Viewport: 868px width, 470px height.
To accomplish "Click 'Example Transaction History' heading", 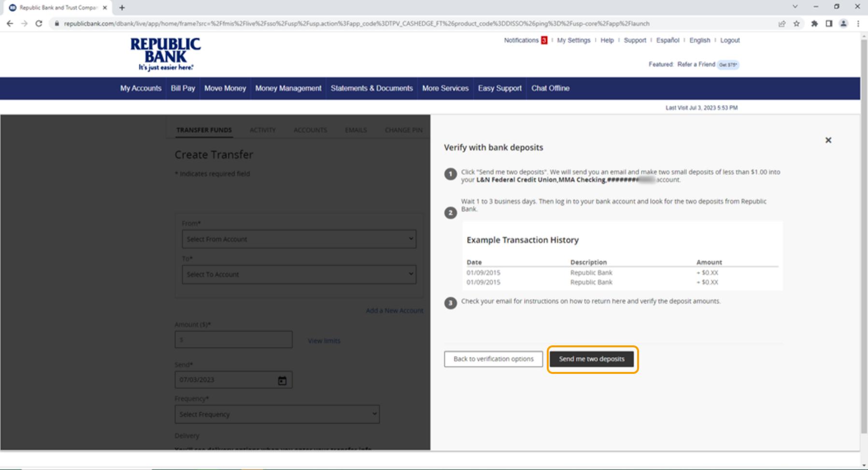I will (523, 240).
